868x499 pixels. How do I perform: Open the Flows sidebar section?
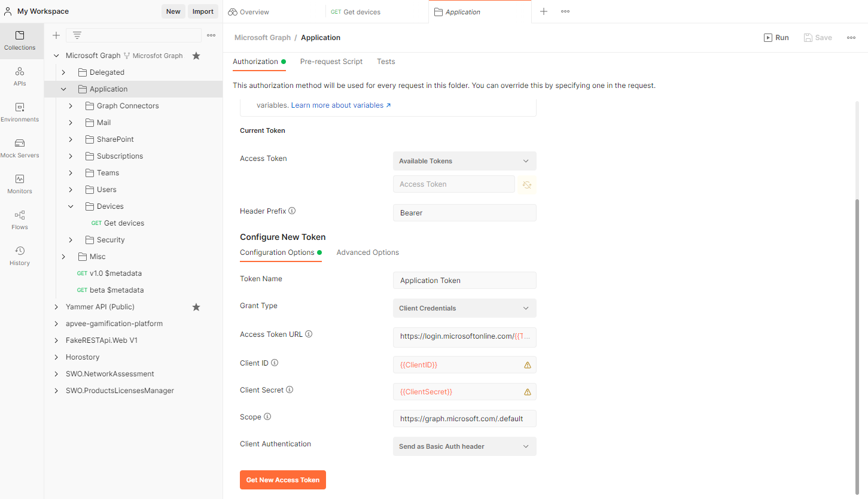point(20,220)
